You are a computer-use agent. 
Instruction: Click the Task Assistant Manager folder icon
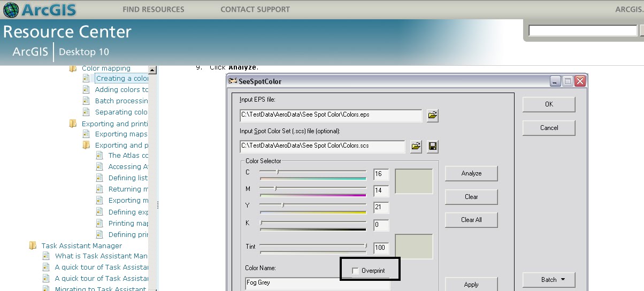click(33, 246)
